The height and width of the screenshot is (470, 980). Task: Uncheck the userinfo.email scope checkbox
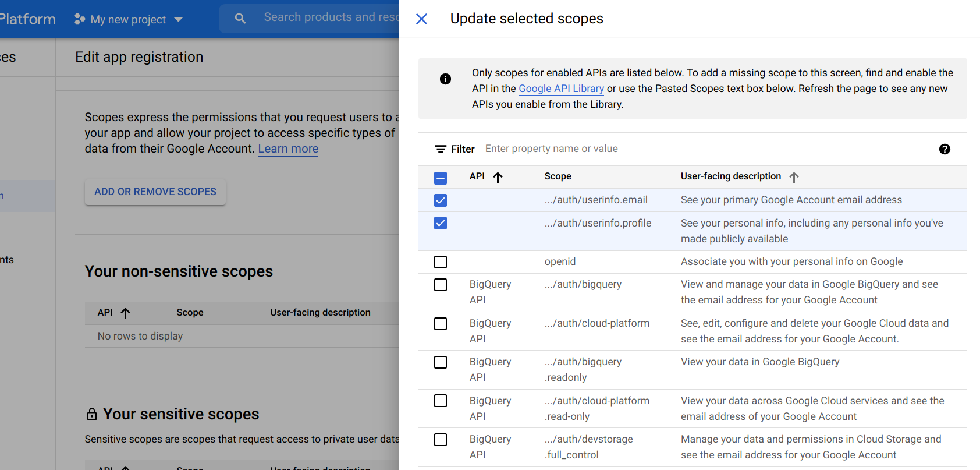coord(441,200)
